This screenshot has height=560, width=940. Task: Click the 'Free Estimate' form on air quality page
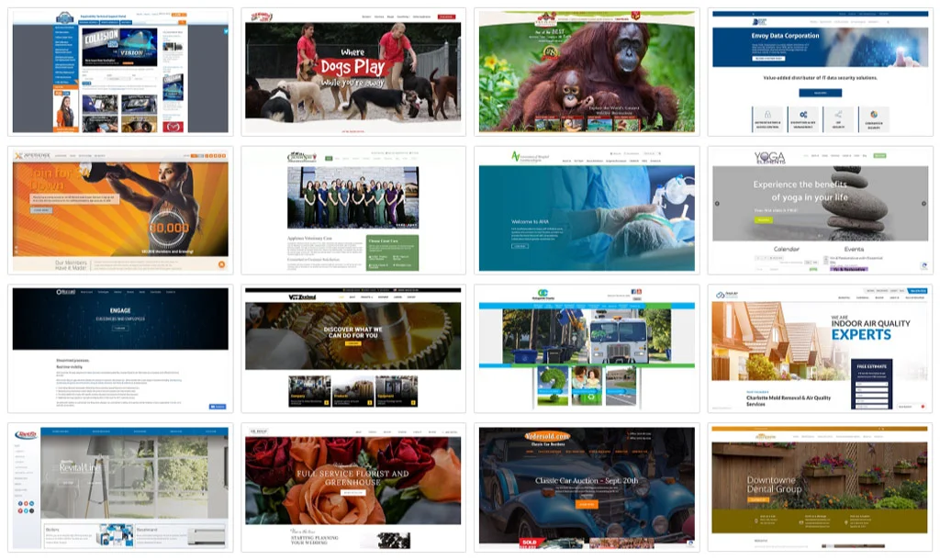pyautogui.click(x=872, y=384)
